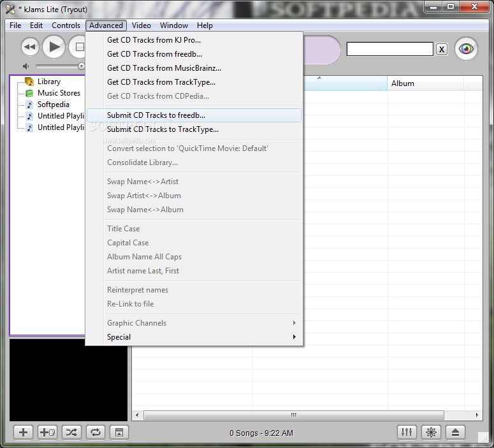Expand the Graphic Channels submenu
Screen dimensions: 494x448
pyautogui.click(x=194, y=323)
